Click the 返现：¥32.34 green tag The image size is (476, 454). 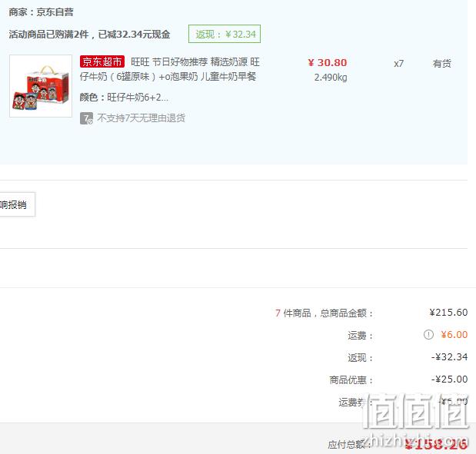(x=225, y=34)
